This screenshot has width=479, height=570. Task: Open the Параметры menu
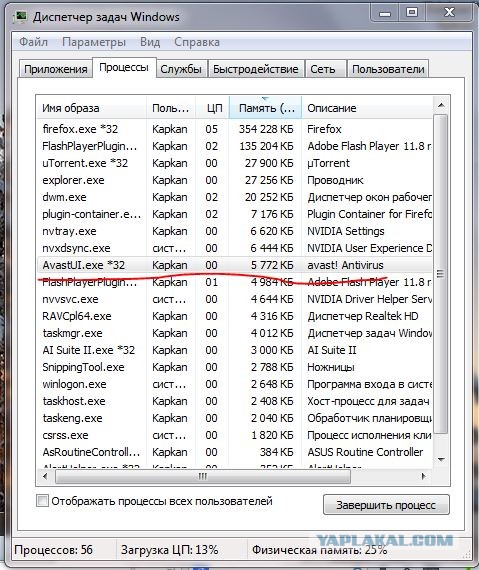94,42
